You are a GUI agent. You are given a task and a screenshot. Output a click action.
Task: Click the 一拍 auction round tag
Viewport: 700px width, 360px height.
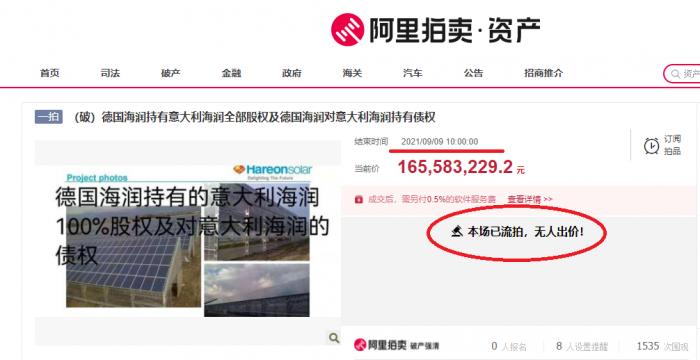pyautogui.click(x=49, y=117)
